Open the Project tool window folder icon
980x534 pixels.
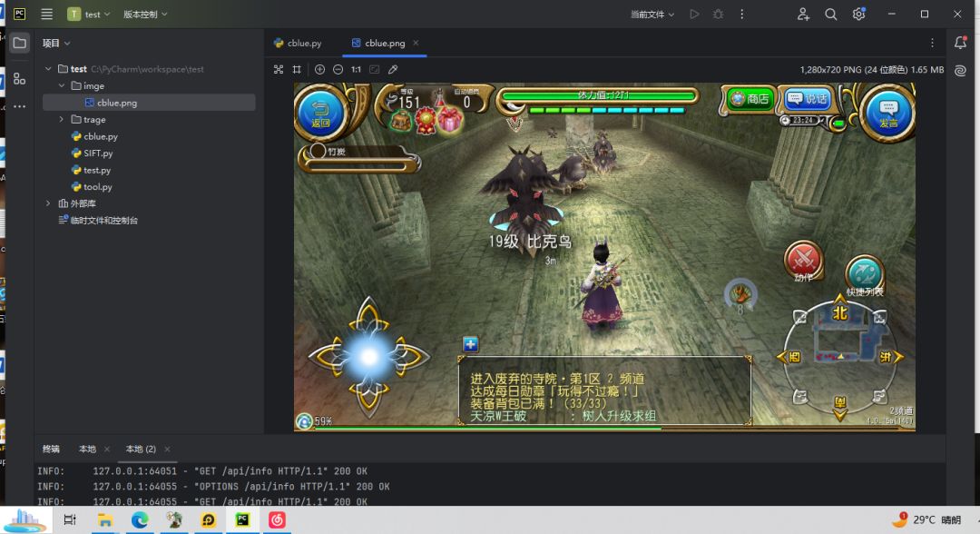click(19, 44)
